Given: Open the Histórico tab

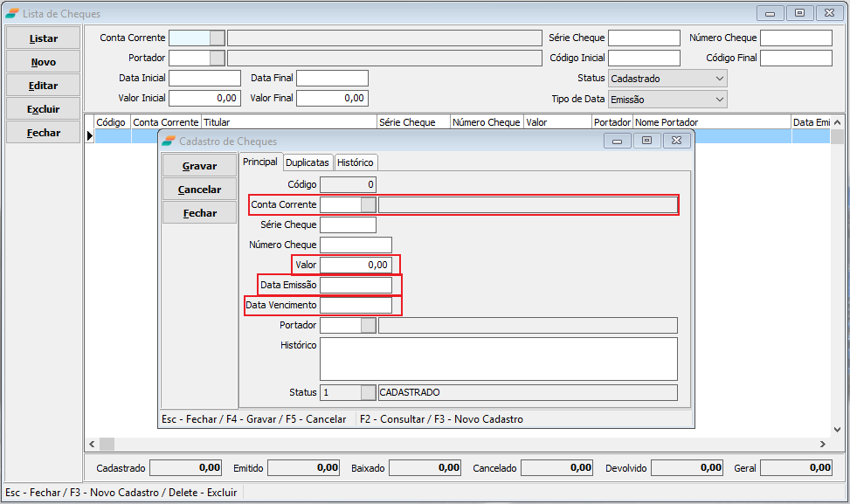Looking at the screenshot, I should click(x=355, y=162).
